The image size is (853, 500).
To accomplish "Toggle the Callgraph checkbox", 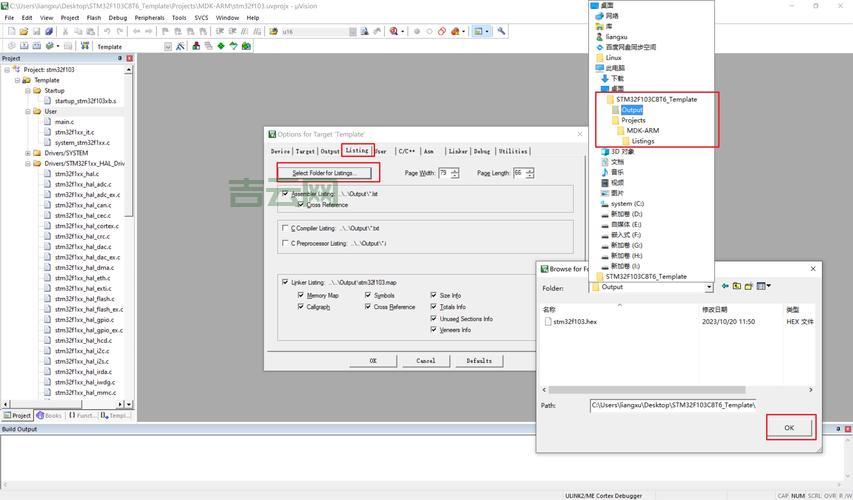I will point(300,307).
